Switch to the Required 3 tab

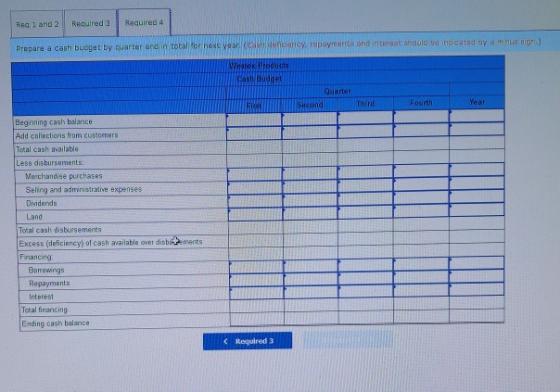pyautogui.click(x=90, y=24)
